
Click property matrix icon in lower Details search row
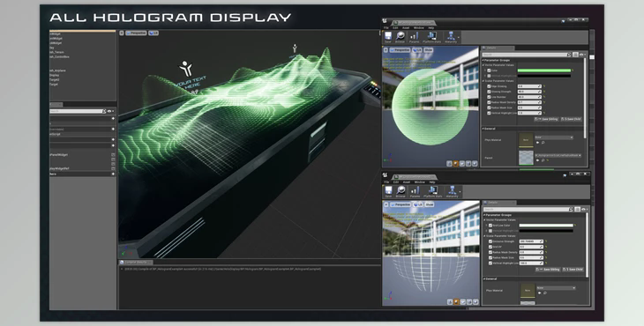click(x=577, y=210)
